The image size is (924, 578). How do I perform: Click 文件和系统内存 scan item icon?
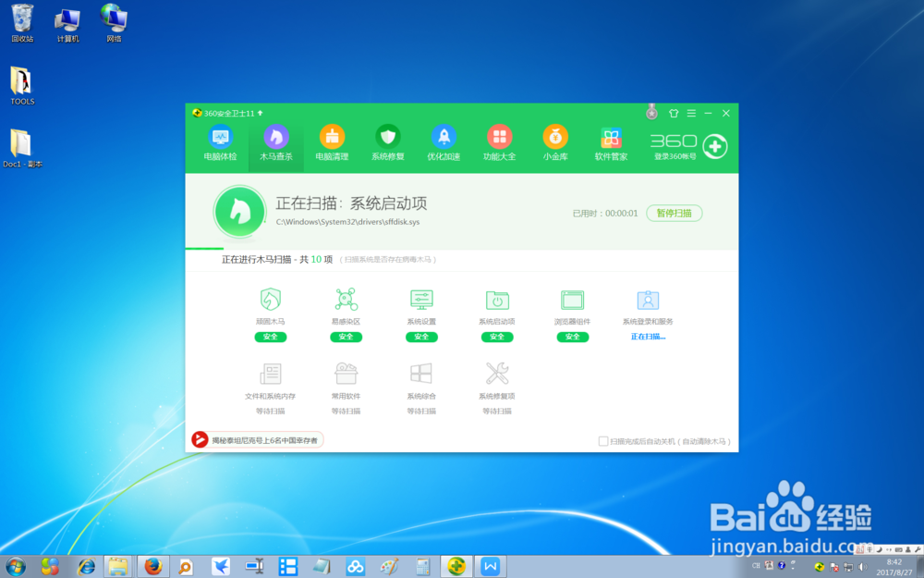pos(271,374)
